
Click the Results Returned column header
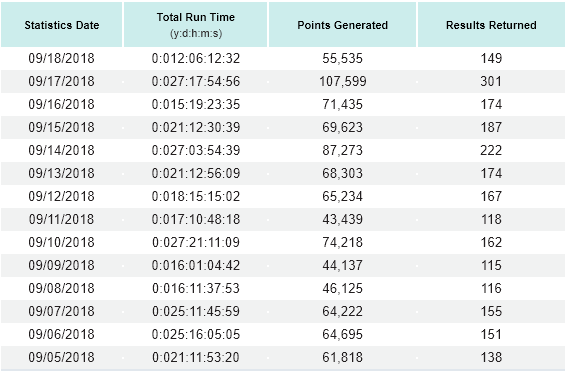pos(491,25)
